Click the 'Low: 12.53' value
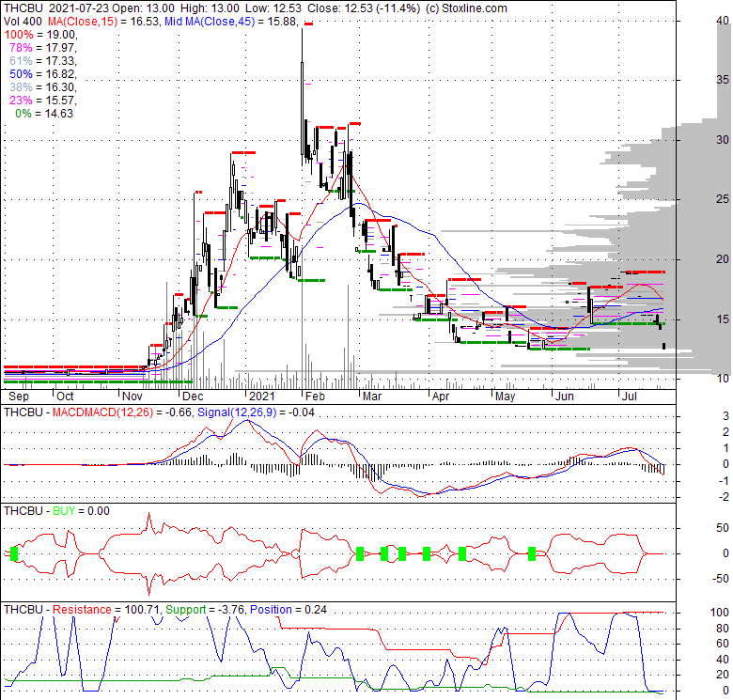 pos(273,8)
